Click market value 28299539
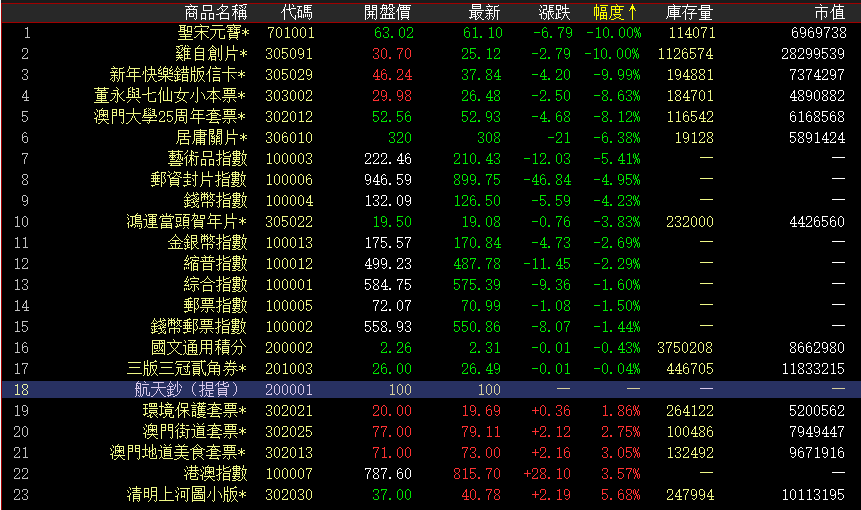The image size is (861, 510). [x=813, y=54]
